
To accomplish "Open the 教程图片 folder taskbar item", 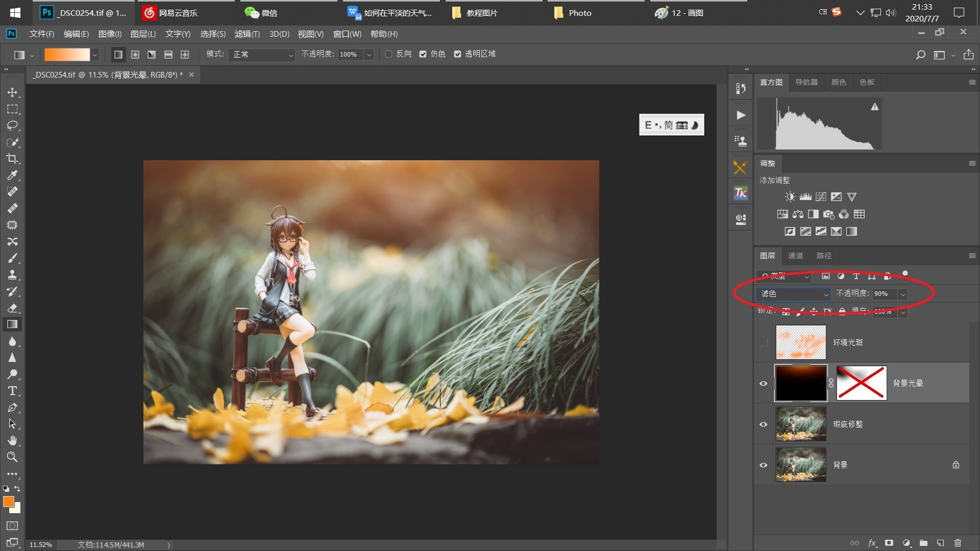I will [494, 13].
